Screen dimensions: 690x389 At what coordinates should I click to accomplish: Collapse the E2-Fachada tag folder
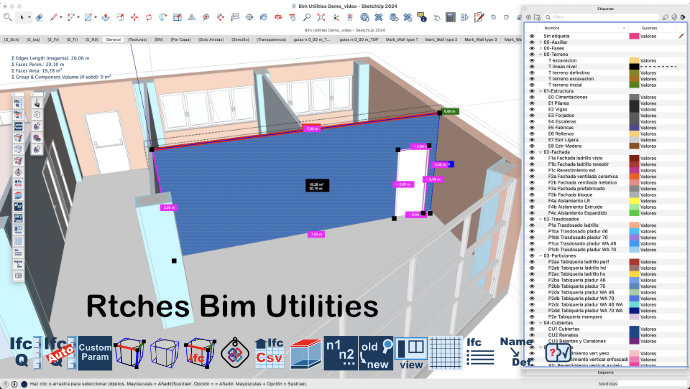click(x=540, y=152)
